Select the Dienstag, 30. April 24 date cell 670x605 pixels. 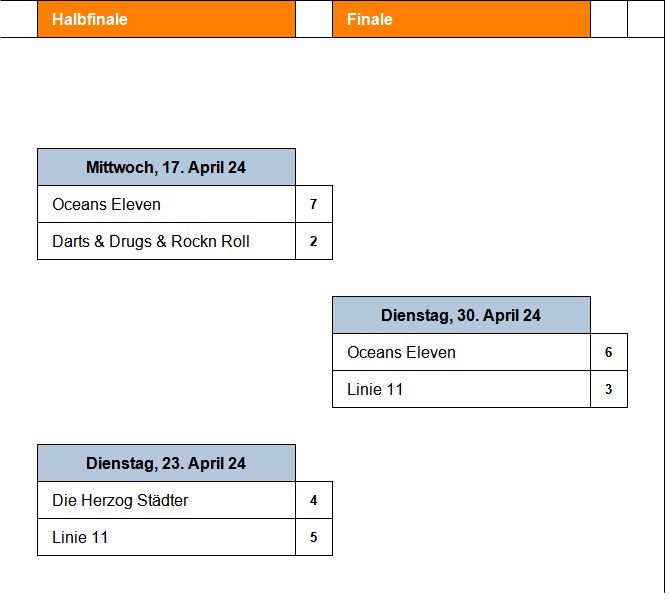(x=461, y=315)
